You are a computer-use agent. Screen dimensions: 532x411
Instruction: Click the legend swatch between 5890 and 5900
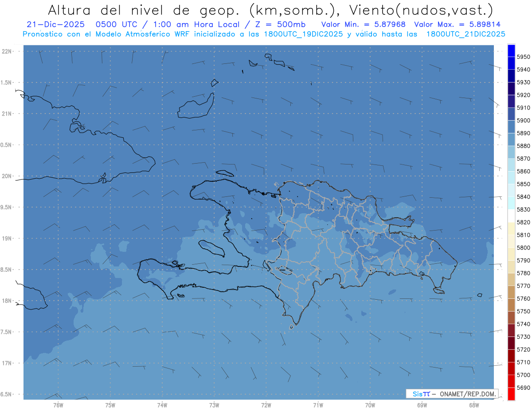point(511,127)
